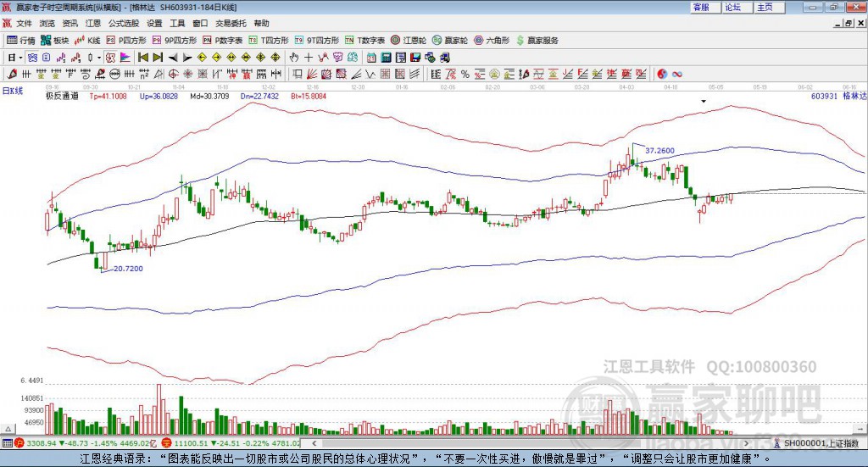
Task: Open the 资讯 menu
Action: [x=70, y=23]
